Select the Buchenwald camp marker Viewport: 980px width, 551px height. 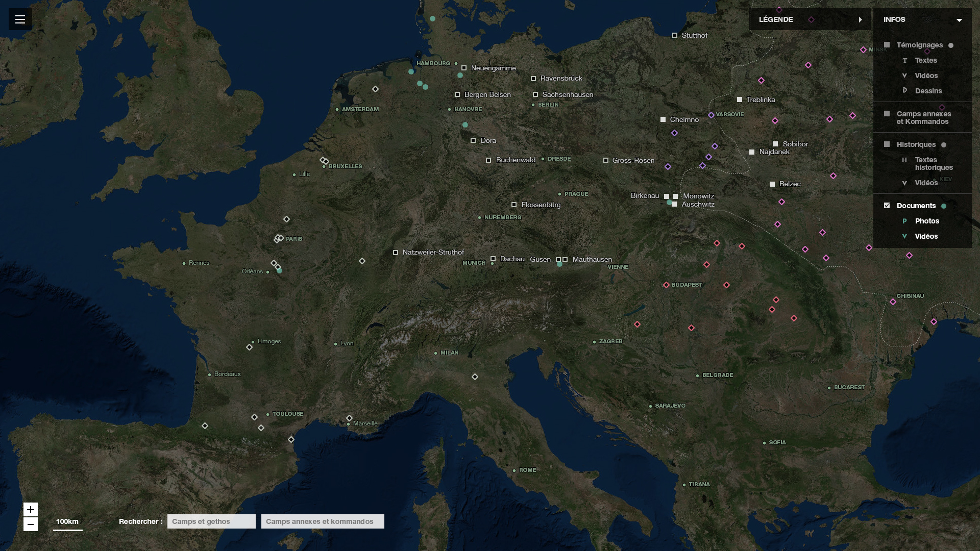pos(488,160)
